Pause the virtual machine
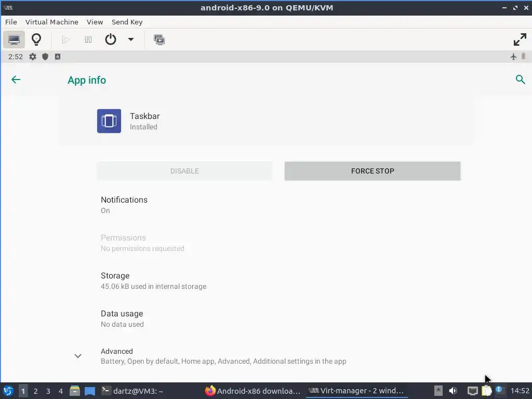 coord(88,39)
